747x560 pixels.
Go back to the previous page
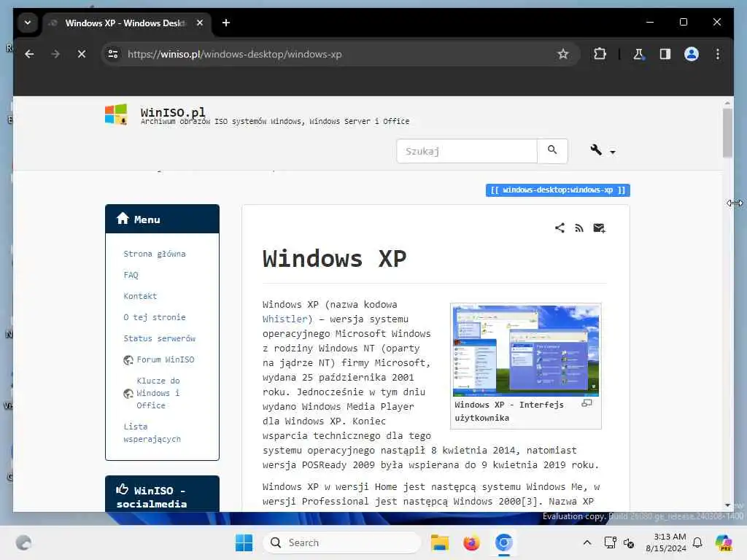(x=29, y=54)
